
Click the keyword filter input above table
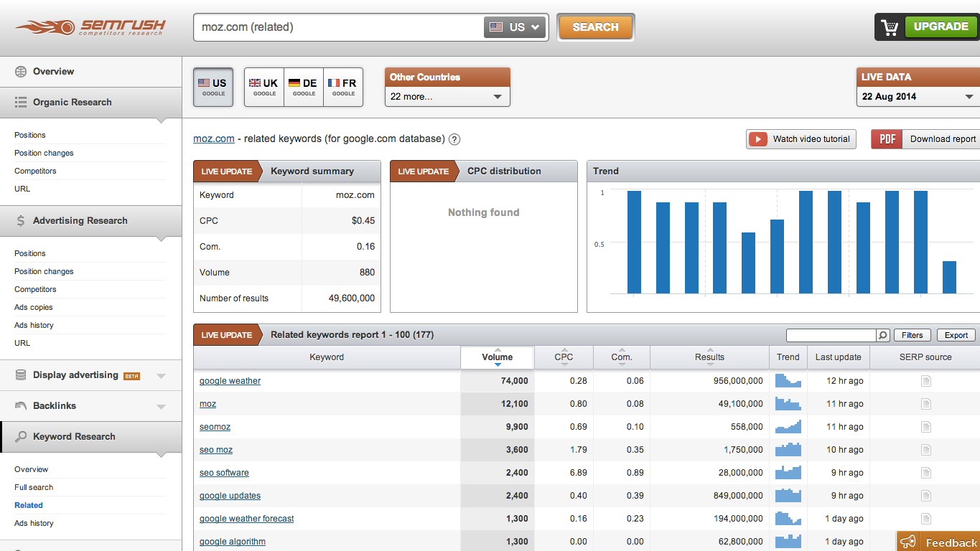(x=831, y=335)
